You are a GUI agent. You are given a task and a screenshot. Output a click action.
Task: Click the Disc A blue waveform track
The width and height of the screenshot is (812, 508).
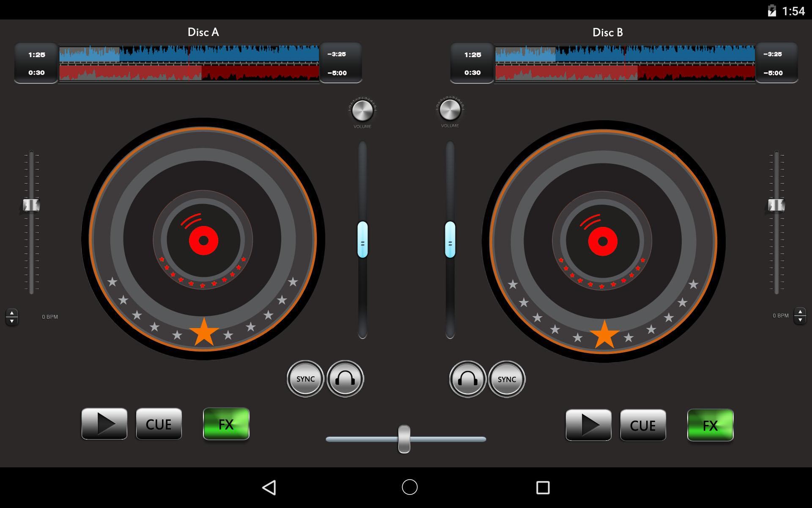tap(189, 54)
